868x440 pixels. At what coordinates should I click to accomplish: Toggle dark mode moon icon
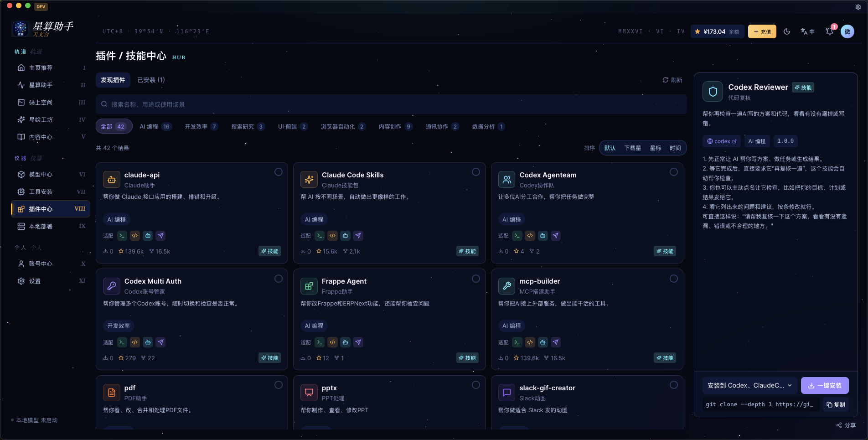point(787,31)
